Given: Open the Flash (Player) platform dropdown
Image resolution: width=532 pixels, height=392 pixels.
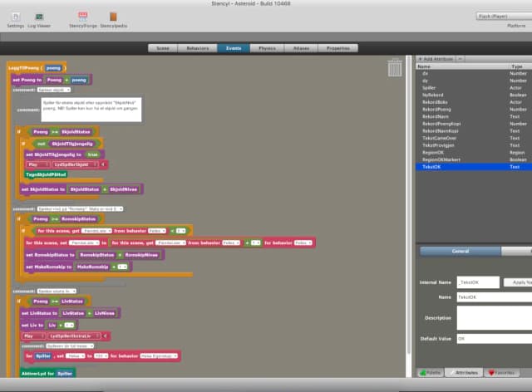Looking at the screenshot, I should (x=504, y=17).
